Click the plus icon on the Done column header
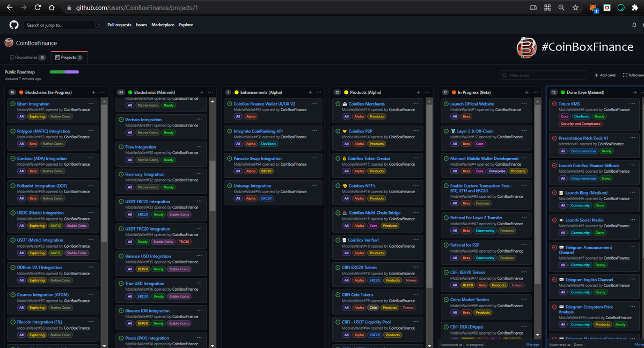Viewport: 644px width, 348px height. pyautogui.click(x=634, y=92)
